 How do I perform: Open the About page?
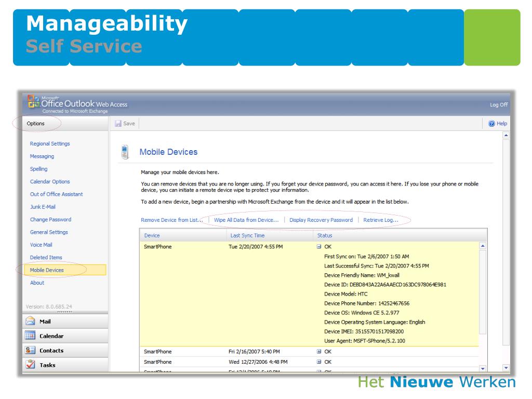coord(37,283)
